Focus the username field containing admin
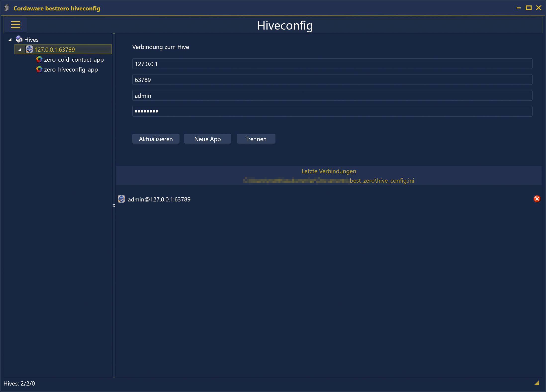Viewport: 546px width, 392px height. pyautogui.click(x=332, y=96)
